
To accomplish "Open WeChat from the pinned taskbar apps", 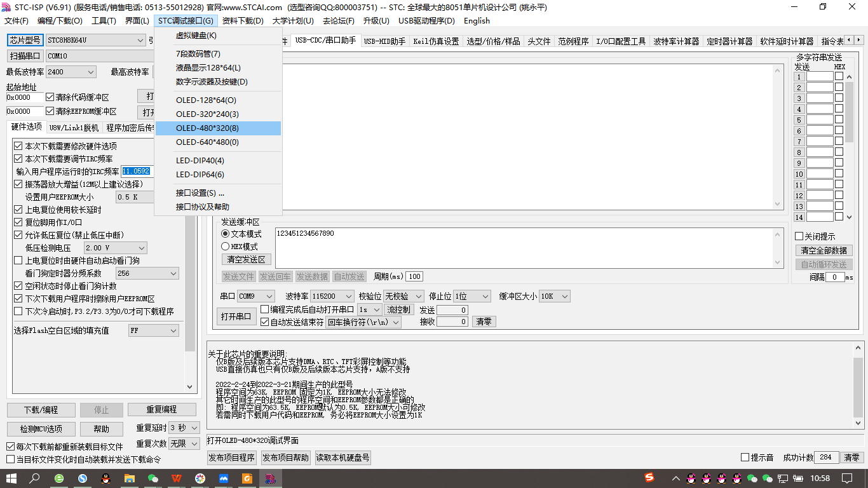I will point(153,478).
